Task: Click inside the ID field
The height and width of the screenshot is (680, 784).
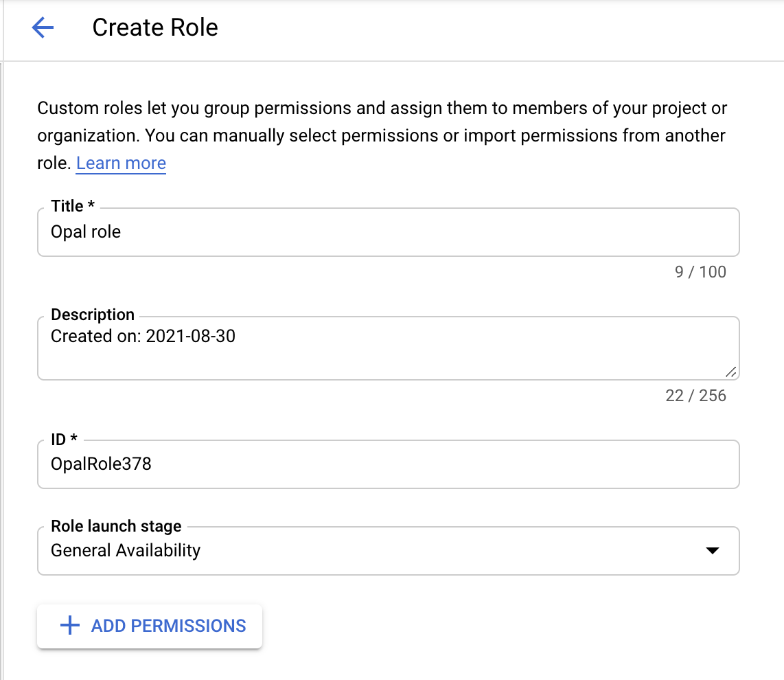Action: pos(388,464)
